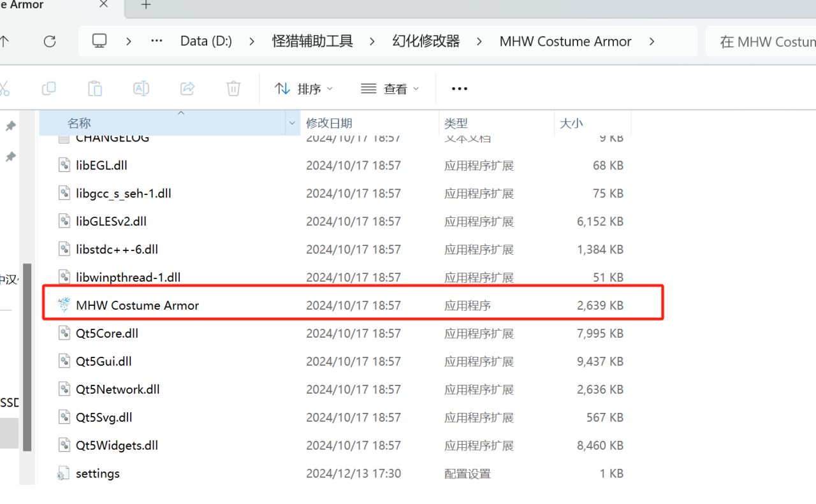Click the upper pin icon in the navigation pane

(x=11, y=126)
